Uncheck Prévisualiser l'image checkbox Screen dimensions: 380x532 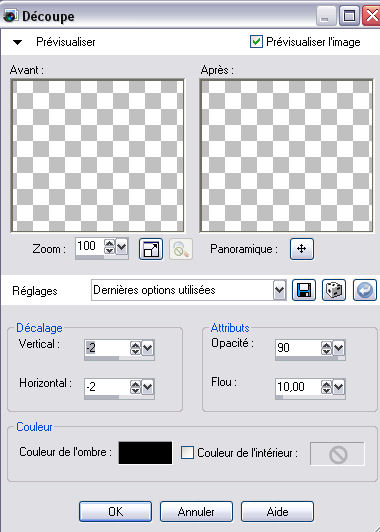[x=256, y=42]
